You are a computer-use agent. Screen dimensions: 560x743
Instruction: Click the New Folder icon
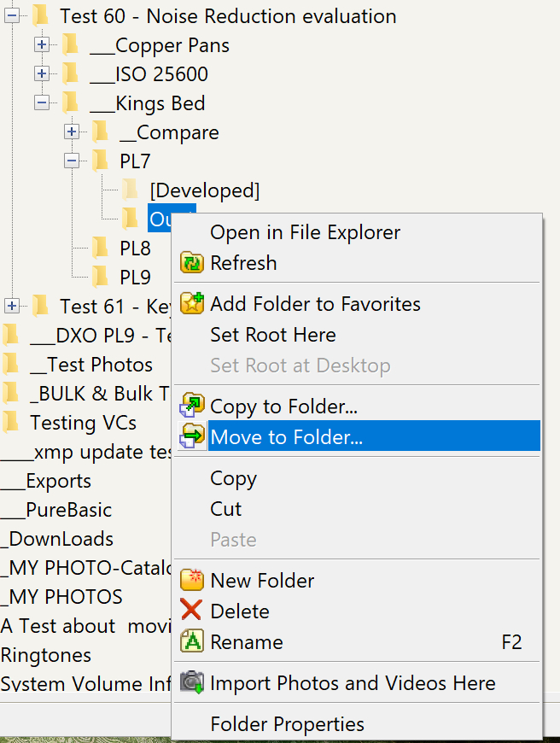point(192,581)
